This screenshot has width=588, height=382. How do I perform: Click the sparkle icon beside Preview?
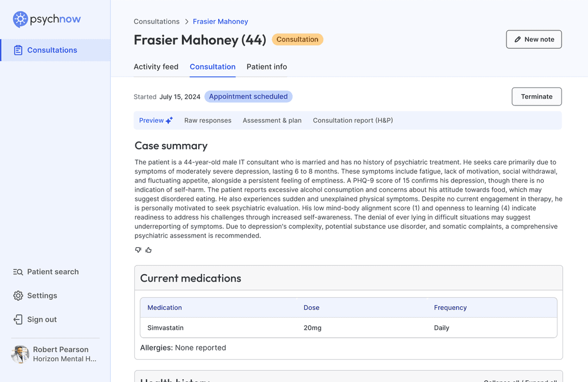pyautogui.click(x=169, y=120)
